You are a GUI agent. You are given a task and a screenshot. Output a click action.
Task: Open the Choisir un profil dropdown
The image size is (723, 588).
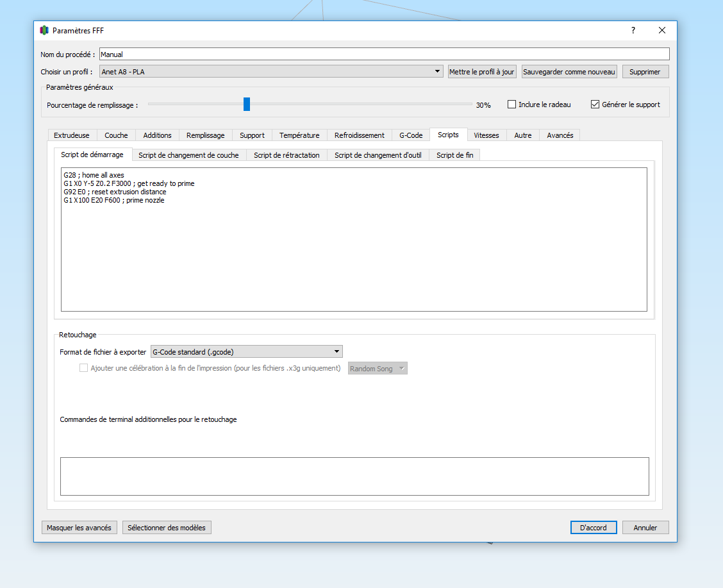[x=271, y=71]
